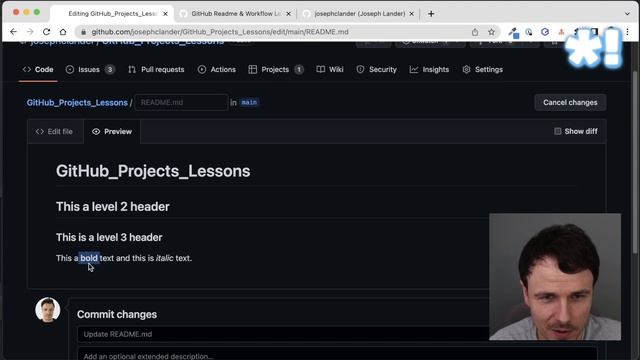Viewport: 640px width, 360px height.
Task: Open a new browser tab with plus
Action: point(431,14)
